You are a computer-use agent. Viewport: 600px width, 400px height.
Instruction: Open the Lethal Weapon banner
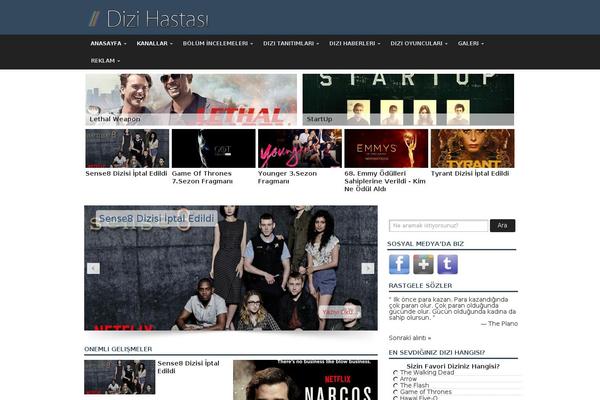[191, 100]
